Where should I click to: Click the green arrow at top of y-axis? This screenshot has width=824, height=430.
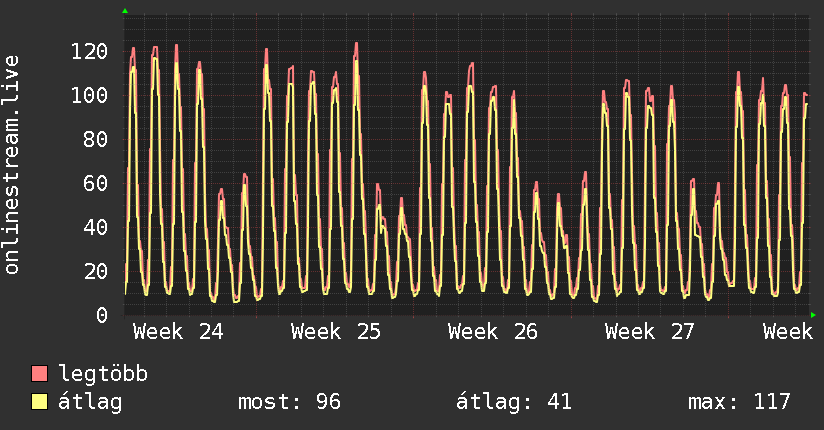click(x=125, y=11)
